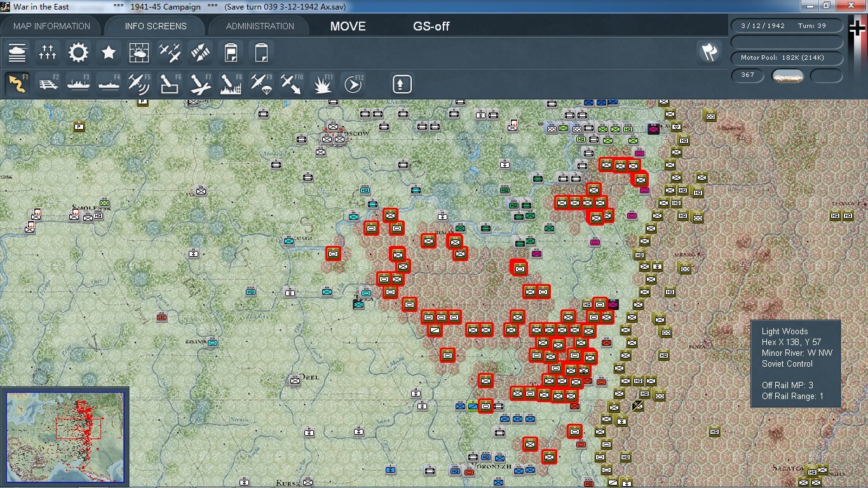This screenshot has height=488, width=868.
Task: Open the Losses screen with crosses icon
Action: 48,52
